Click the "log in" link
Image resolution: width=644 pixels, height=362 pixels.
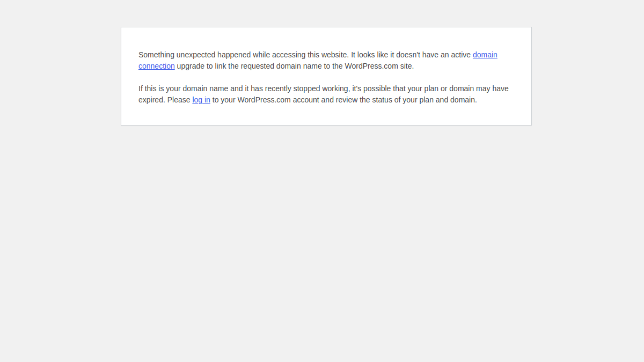(201, 100)
